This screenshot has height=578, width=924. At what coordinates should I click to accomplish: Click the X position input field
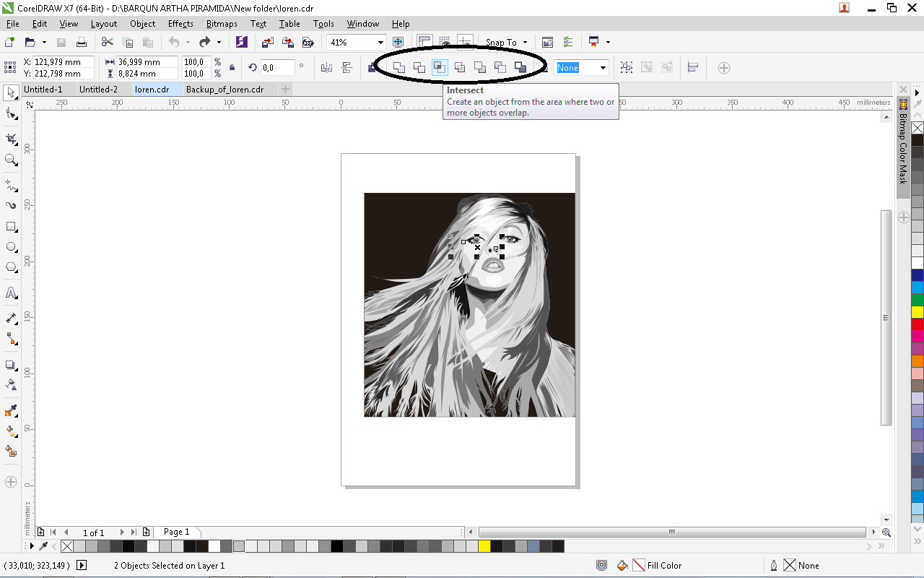[64, 62]
